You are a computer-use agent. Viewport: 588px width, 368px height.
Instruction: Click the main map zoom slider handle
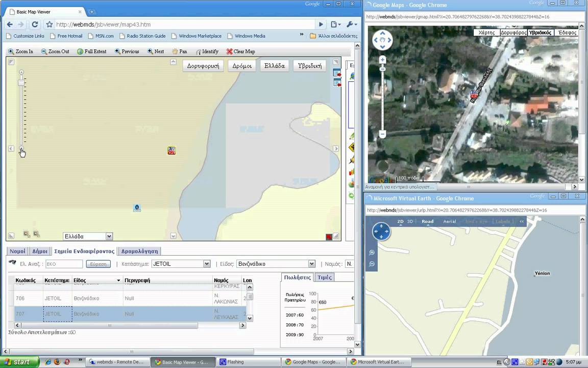pos(21,82)
